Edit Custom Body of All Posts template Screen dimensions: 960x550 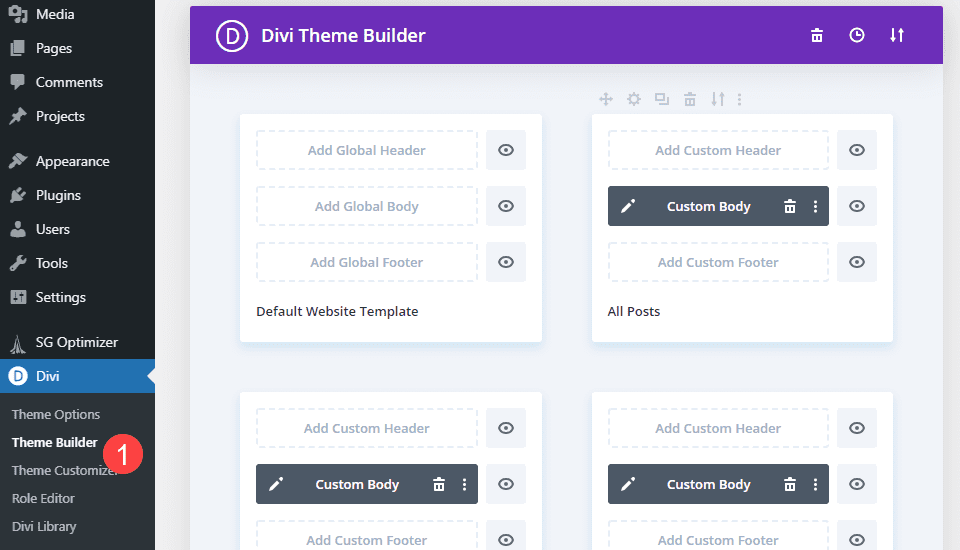point(628,206)
